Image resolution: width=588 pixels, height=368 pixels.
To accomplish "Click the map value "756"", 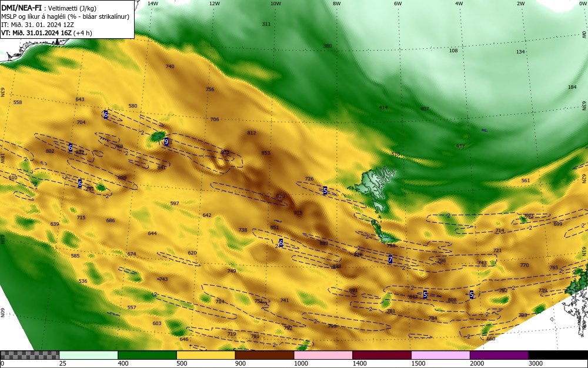I will click(210, 89).
